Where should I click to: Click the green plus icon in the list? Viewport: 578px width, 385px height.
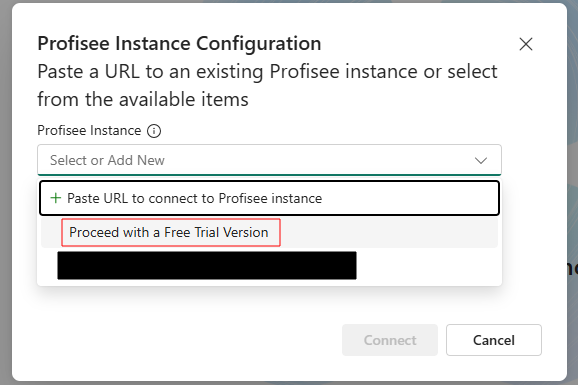point(56,198)
